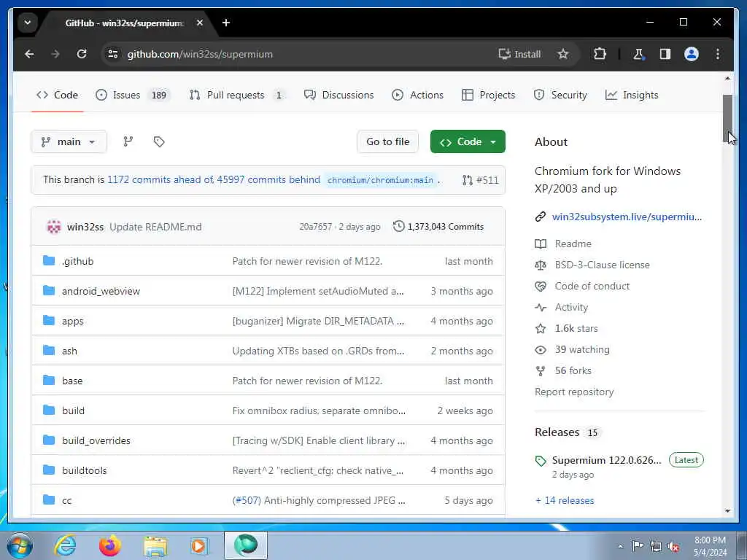This screenshot has height=560, width=747.
Task: Jump to the Readme link in About
Action: [573, 244]
